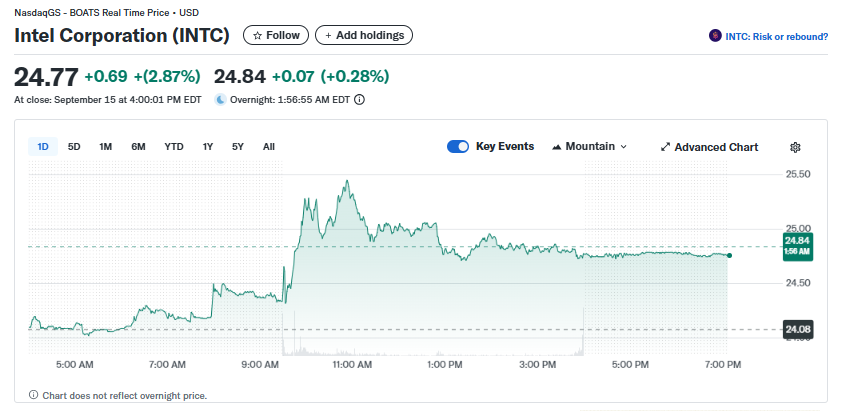842x411 pixels.
Task: Show the 5Y range
Action: click(238, 147)
